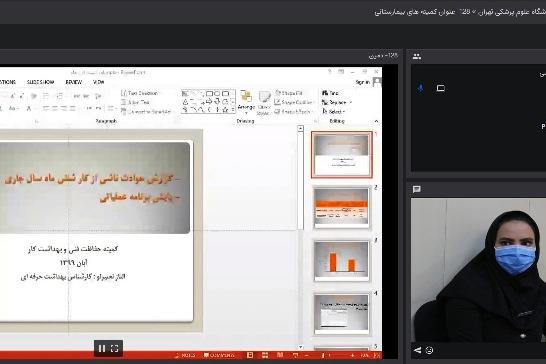This screenshot has width=546, height=364.
Task: Click the meeting room title in the header
Action: coord(460,12)
